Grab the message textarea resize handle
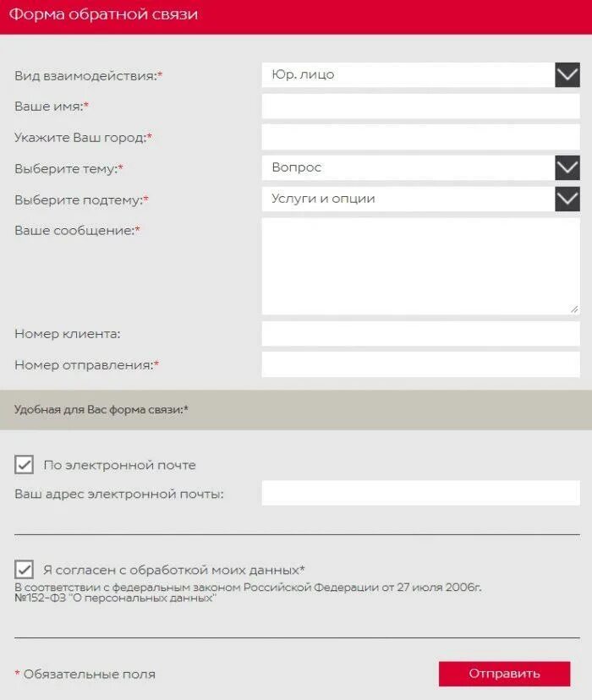 [574, 309]
